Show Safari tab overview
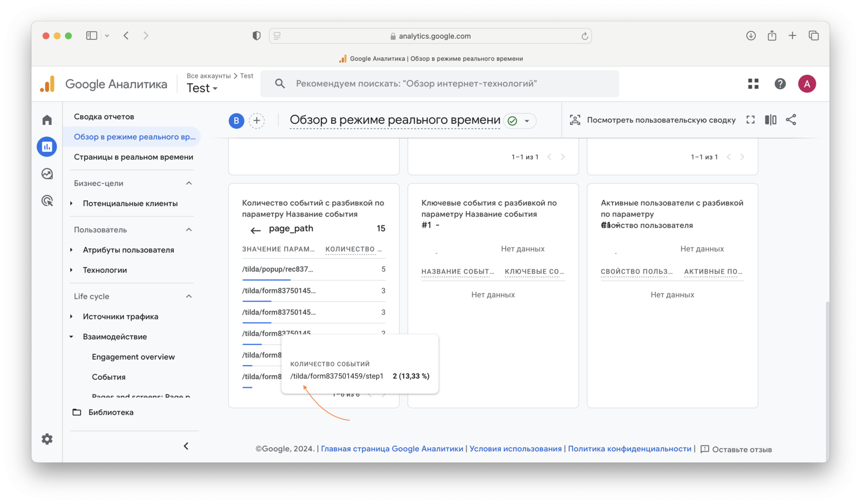 (813, 35)
